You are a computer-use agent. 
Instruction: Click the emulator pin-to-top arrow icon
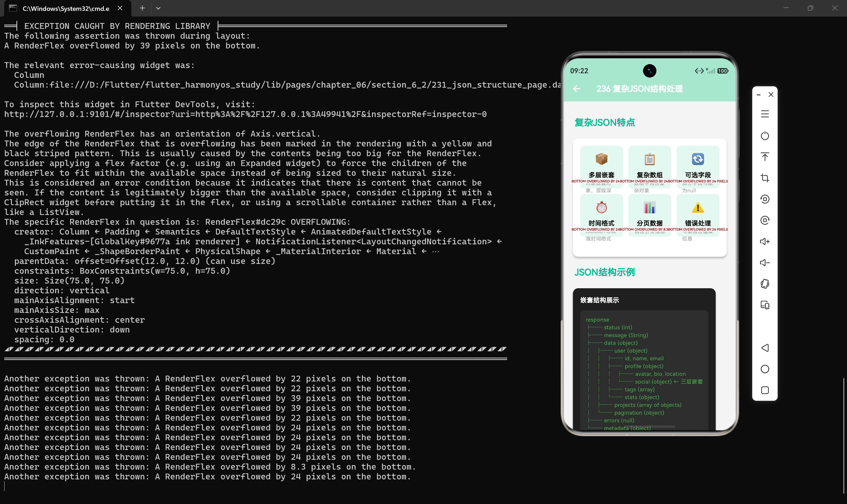click(x=765, y=156)
